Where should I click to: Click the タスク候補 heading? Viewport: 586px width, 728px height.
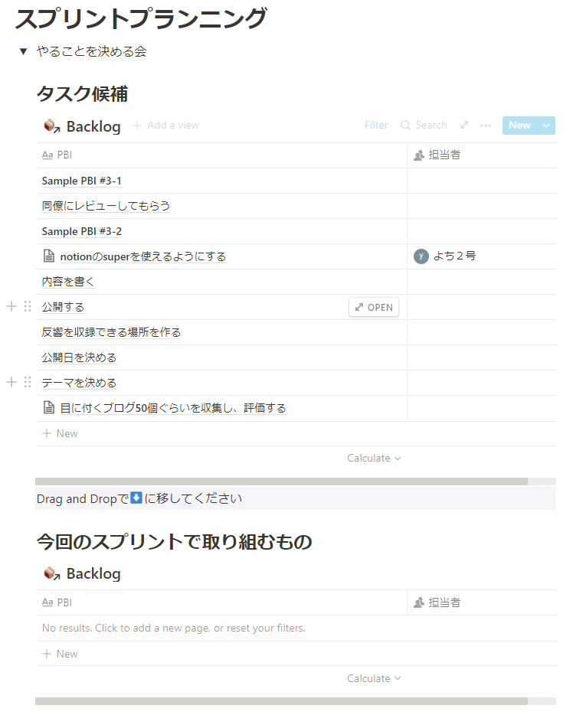pos(82,94)
